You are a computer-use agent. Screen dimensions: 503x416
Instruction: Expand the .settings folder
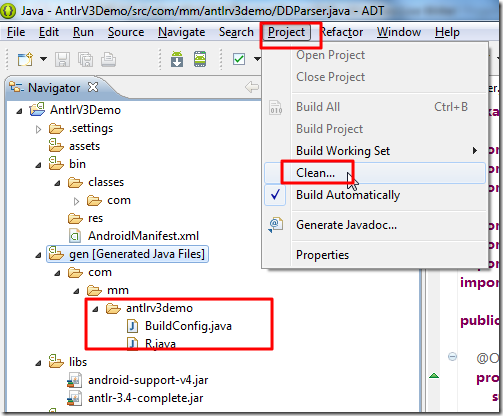pos(39,129)
